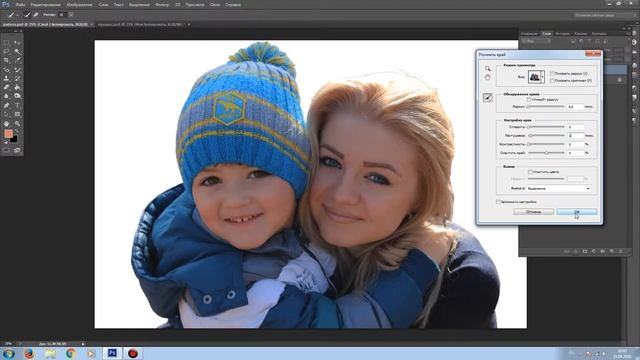
Task: Open the Файл (File) menu
Action: point(20,5)
